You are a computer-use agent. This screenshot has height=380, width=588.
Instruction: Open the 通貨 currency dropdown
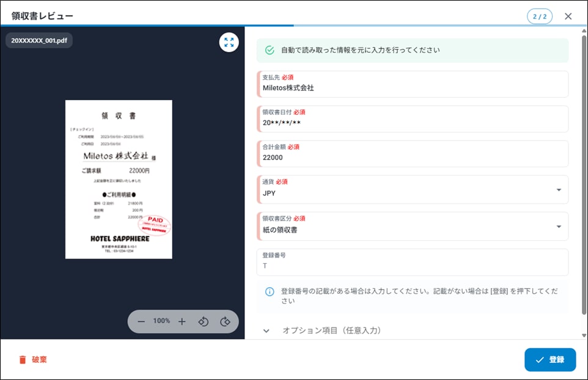[x=558, y=190]
